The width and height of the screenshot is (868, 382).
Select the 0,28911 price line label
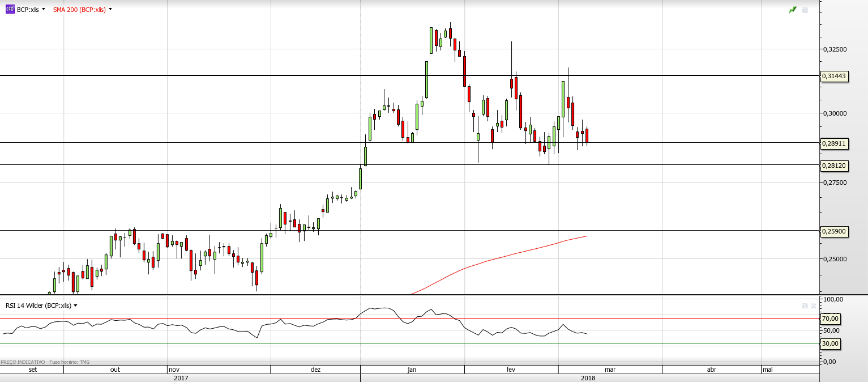[833, 143]
